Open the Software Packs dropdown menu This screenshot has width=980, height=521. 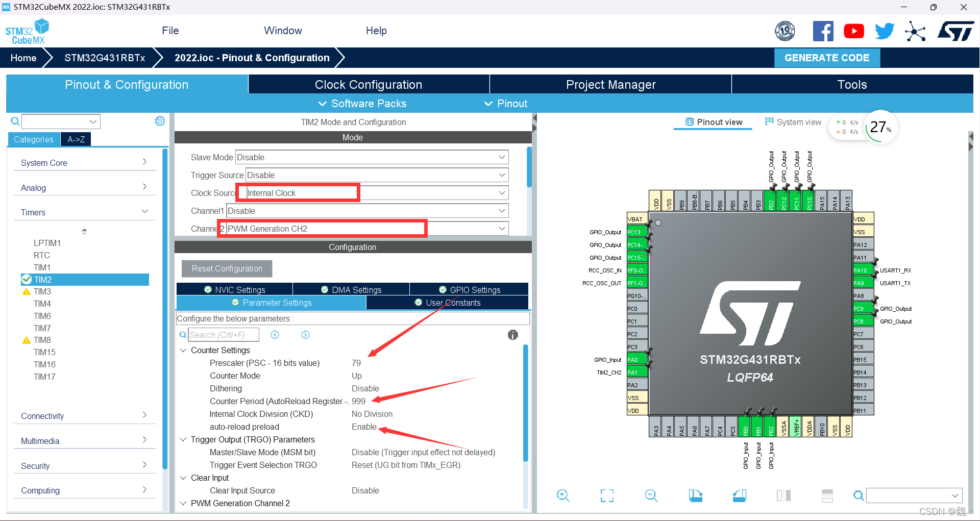pyautogui.click(x=362, y=104)
